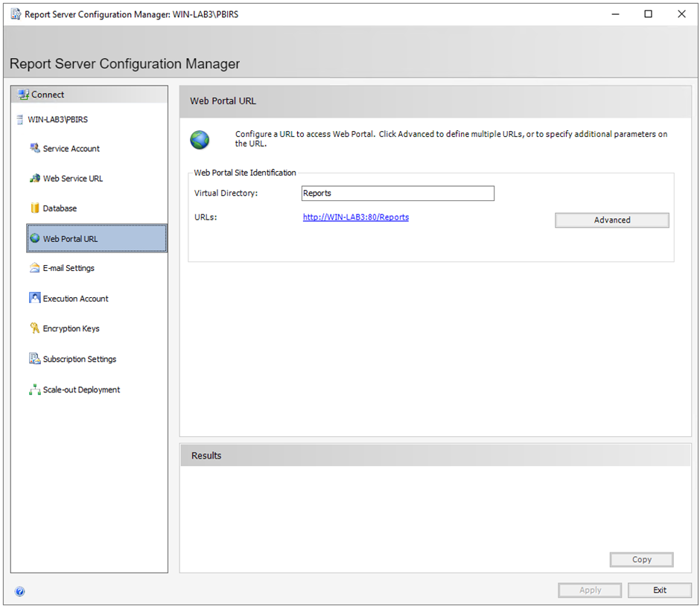Open the Scale-out Deployment page
Screen dimensions: 700x606
[x=81, y=389]
